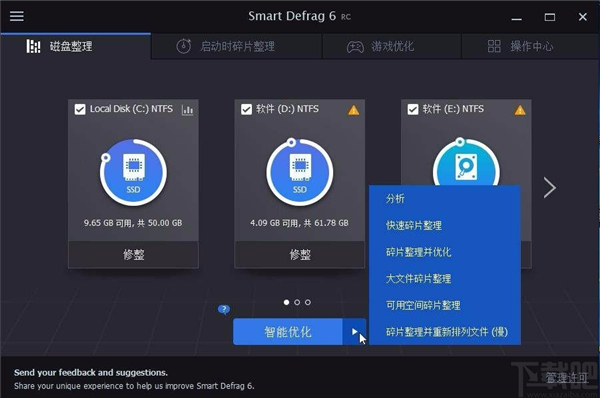
Task: Choose 分析 from the popup menu
Action: coord(445,199)
